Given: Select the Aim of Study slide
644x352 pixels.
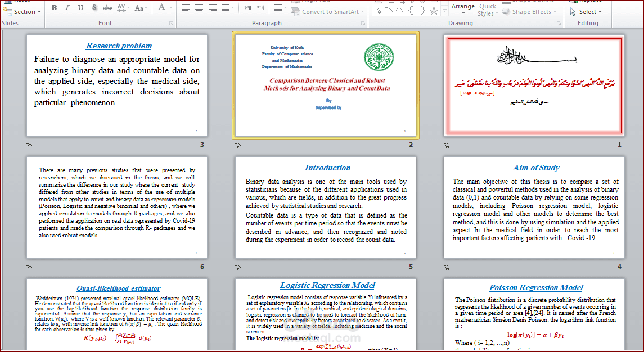Looking at the screenshot, I should point(534,207).
